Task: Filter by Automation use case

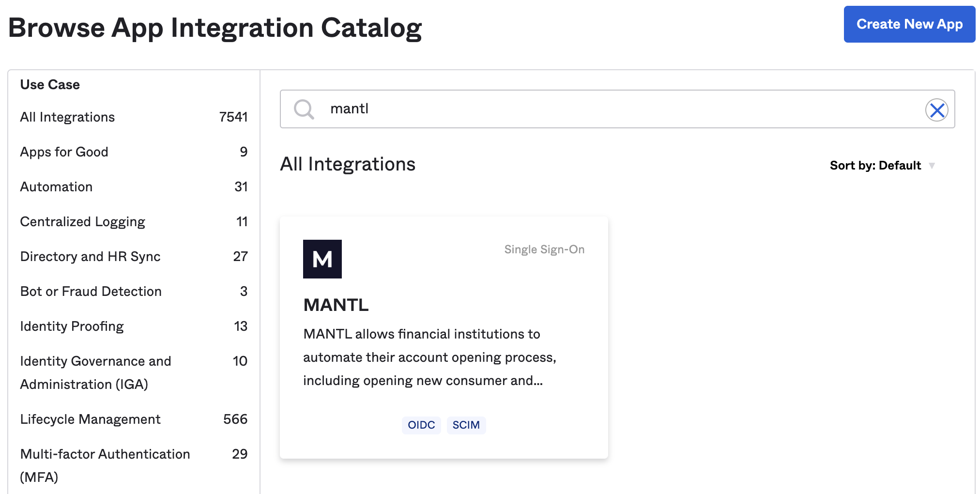Action: [56, 186]
